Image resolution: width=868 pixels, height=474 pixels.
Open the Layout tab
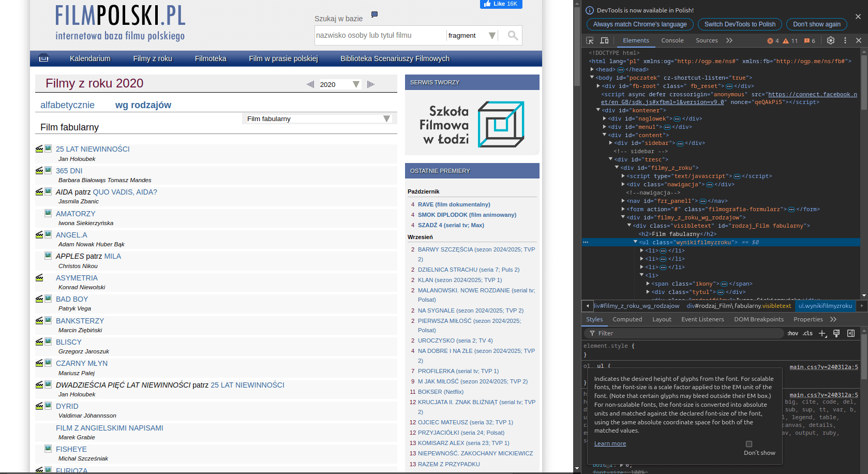click(662, 319)
